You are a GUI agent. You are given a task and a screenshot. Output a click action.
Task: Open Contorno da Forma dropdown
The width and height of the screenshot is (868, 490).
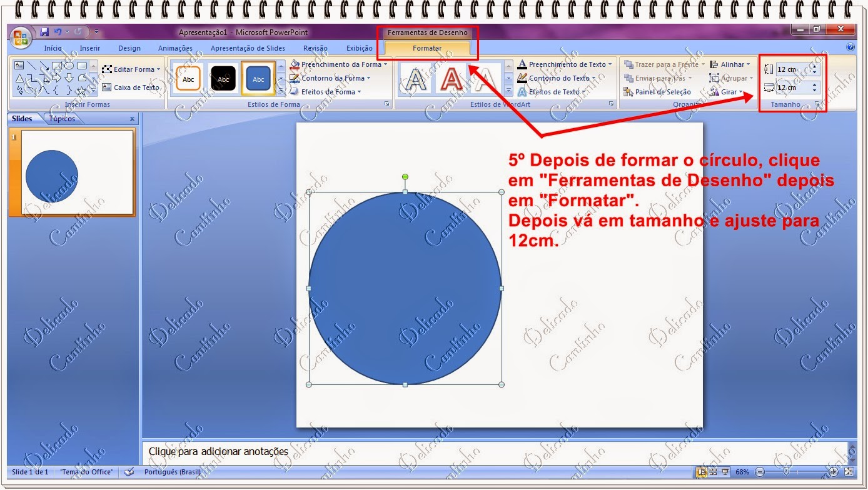330,78
